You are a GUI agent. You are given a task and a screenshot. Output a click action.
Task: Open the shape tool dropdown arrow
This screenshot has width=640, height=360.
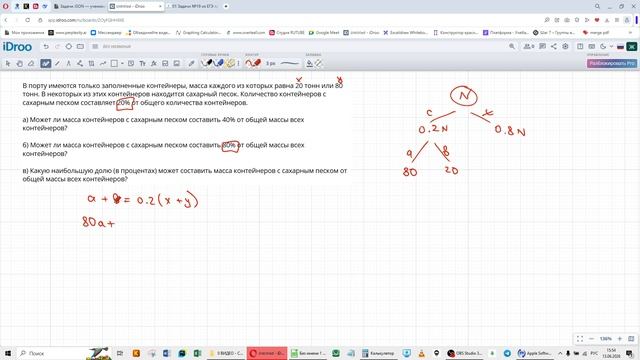[122, 63]
